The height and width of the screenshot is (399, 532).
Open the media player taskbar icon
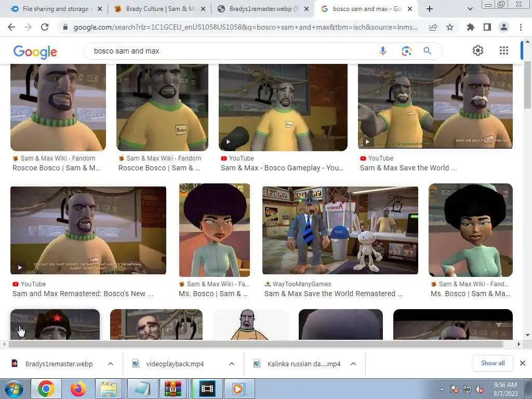[238, 389]
